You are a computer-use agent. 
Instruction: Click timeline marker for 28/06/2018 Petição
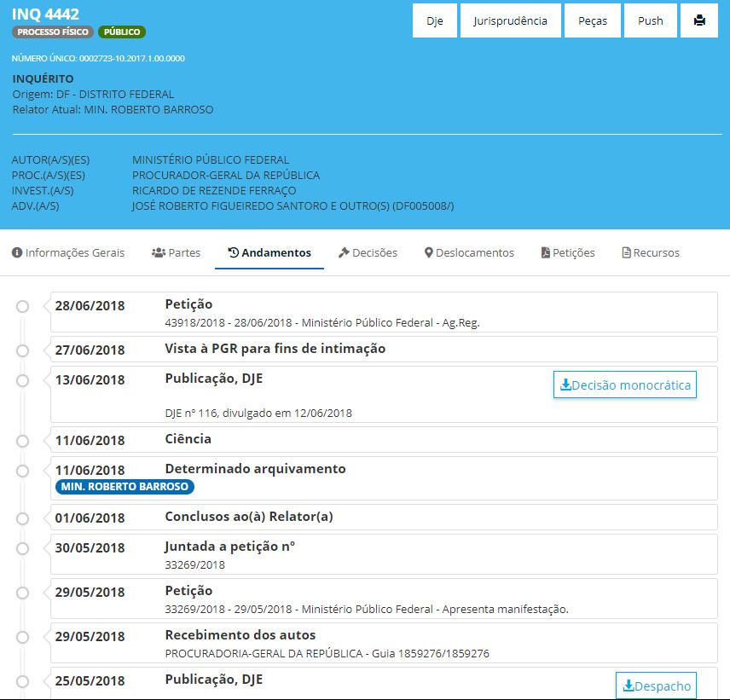tap(22, 306)
